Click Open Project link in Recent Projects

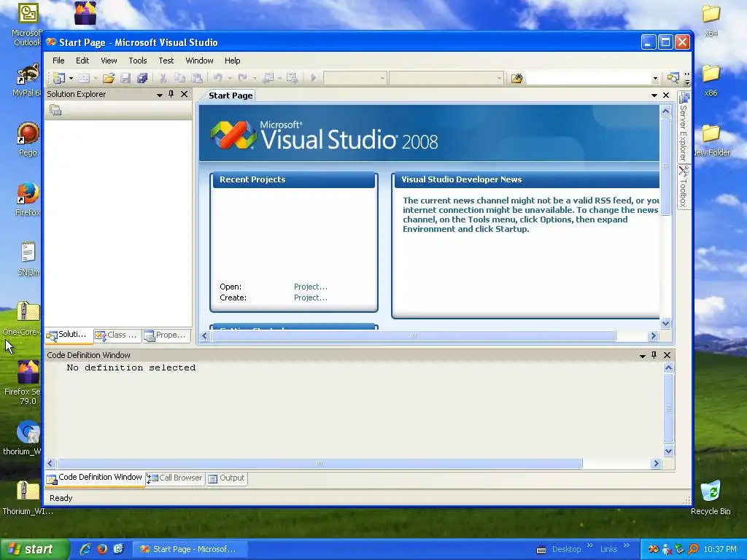pyautogui.click(x=311, y=287)
